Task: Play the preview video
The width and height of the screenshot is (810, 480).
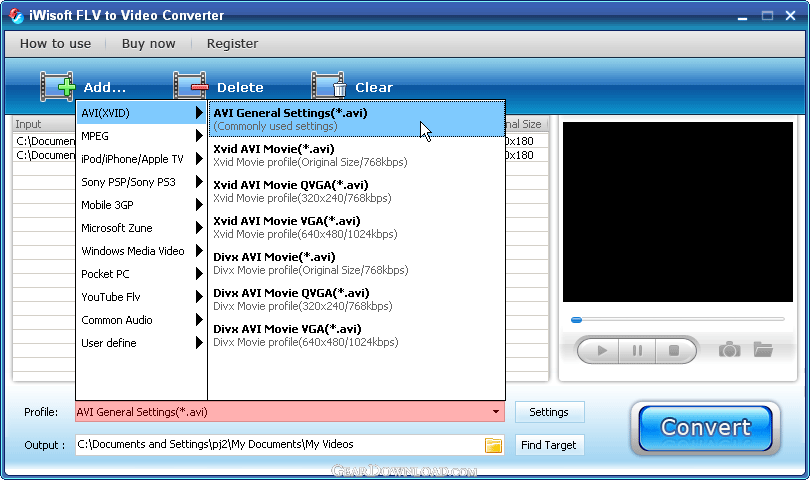Action: coord(600,351)
